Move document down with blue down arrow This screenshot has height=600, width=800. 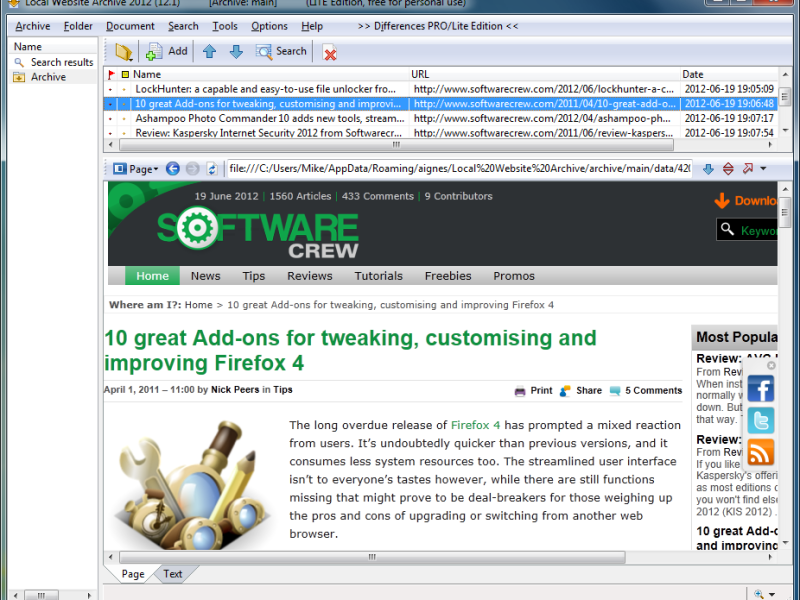[x=236, y=52]
